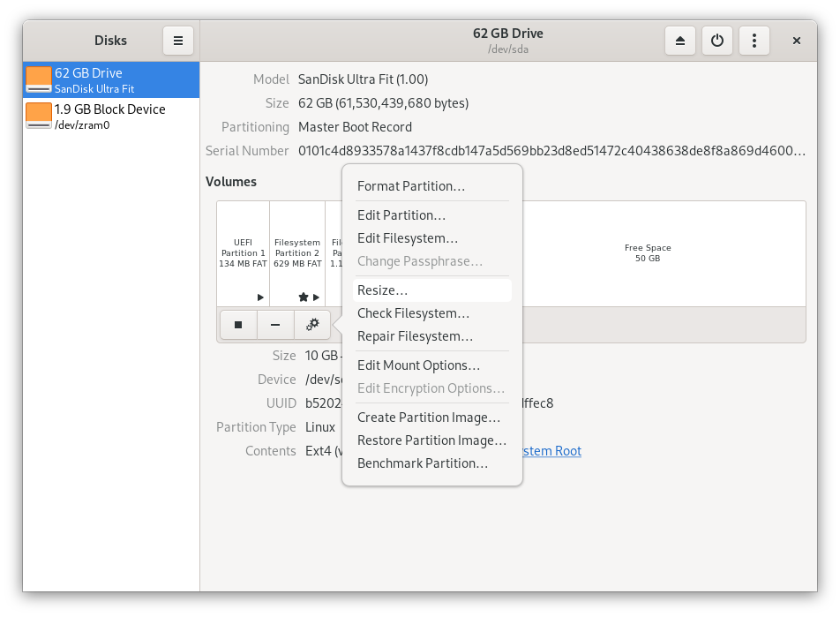
Task: Open additional partition options via gear icon
Action: [312, 325]
